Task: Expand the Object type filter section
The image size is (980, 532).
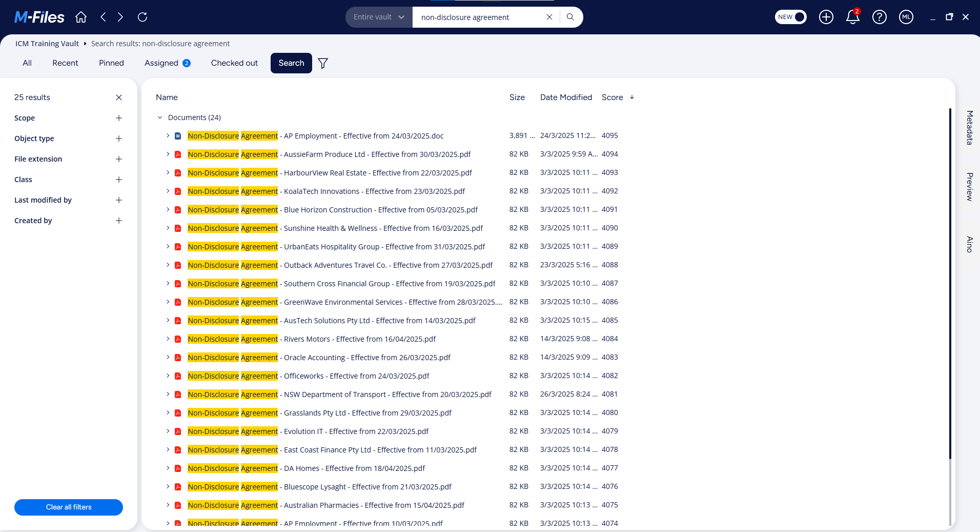Action: [x=119, y=139]
